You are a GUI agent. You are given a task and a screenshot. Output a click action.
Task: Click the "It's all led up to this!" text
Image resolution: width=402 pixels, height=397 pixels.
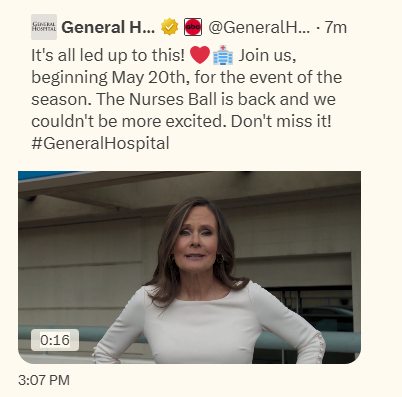pos(108,55)
